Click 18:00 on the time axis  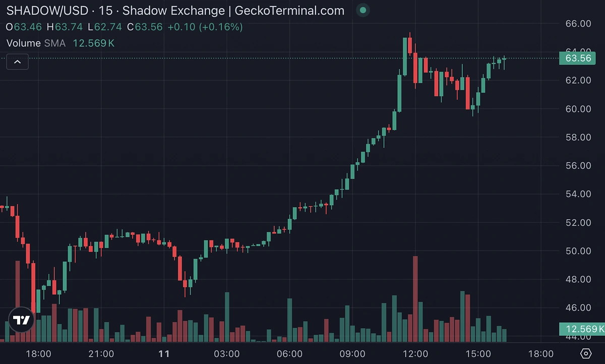click(x=38, y=354)
